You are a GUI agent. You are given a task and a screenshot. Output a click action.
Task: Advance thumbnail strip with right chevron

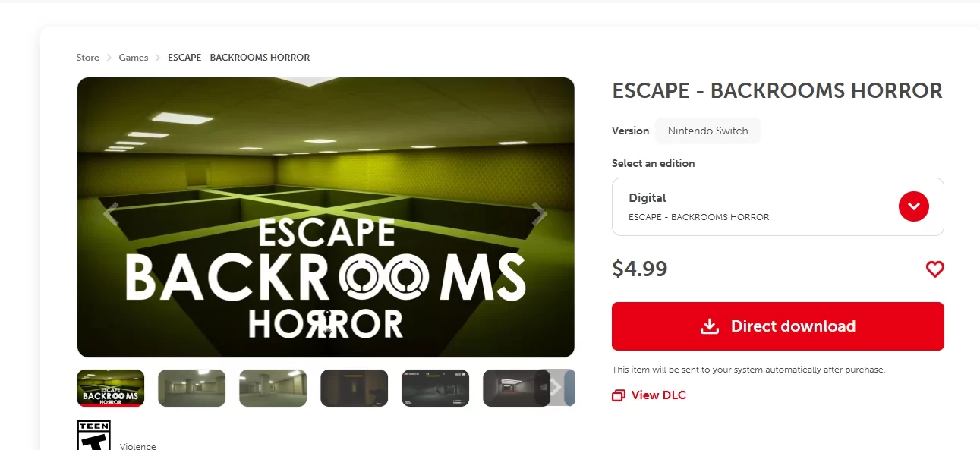click(556, 388)
